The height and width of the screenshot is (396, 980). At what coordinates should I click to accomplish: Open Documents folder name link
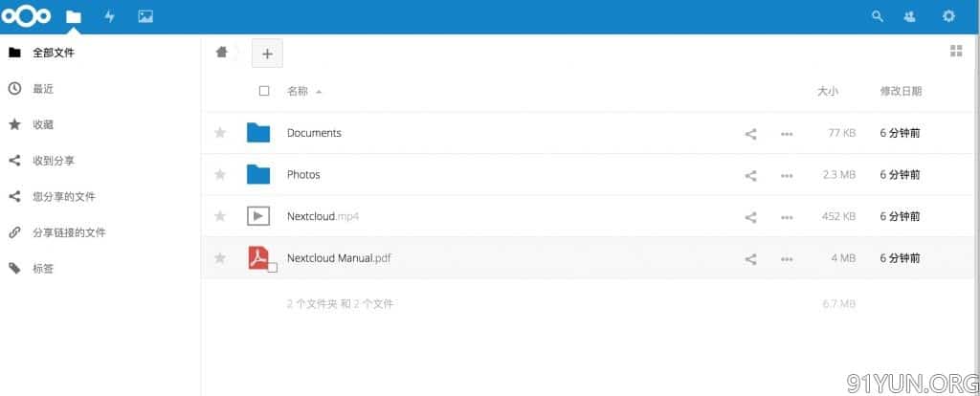tap(314, 133)
